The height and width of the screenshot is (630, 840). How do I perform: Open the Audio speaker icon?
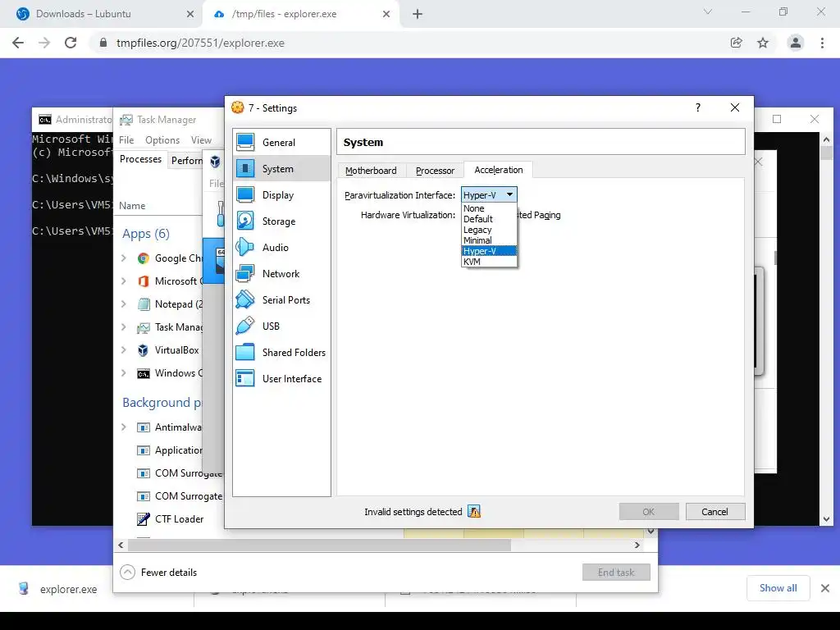tap(245, 247)
